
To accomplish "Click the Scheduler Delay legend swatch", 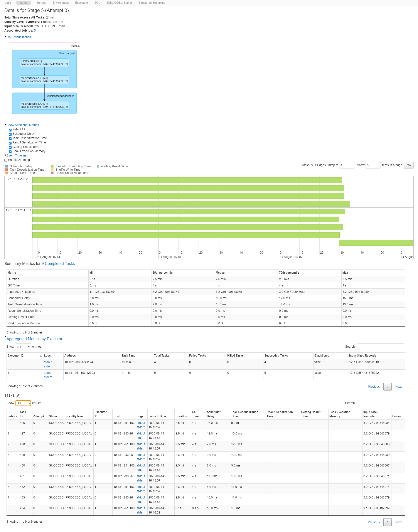I will (x=7, y=166).
